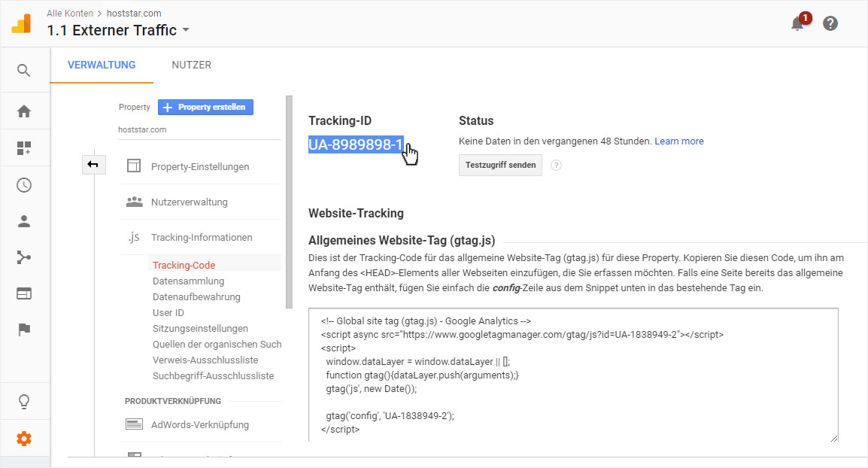Image resolution: width=868 pixels, height=468 pixels.
Task: Click the Status heading
Action: [476, 120]
